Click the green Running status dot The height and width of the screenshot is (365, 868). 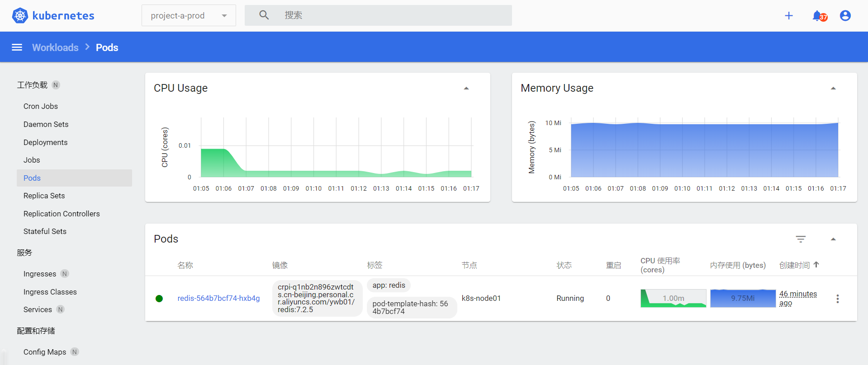tap(159, 299)
